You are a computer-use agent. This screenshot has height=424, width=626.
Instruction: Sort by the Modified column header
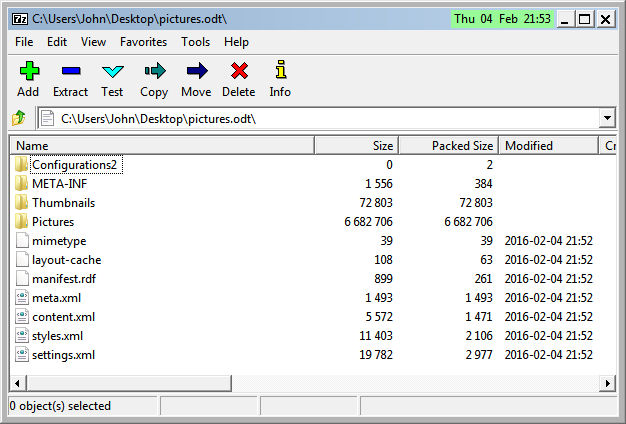549,146
